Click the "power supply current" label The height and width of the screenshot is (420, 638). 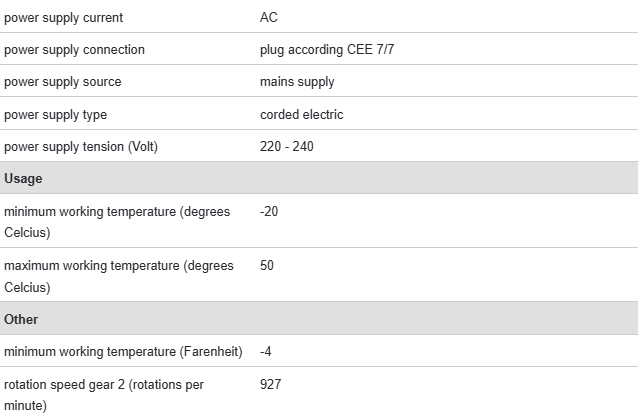[64, 18]
